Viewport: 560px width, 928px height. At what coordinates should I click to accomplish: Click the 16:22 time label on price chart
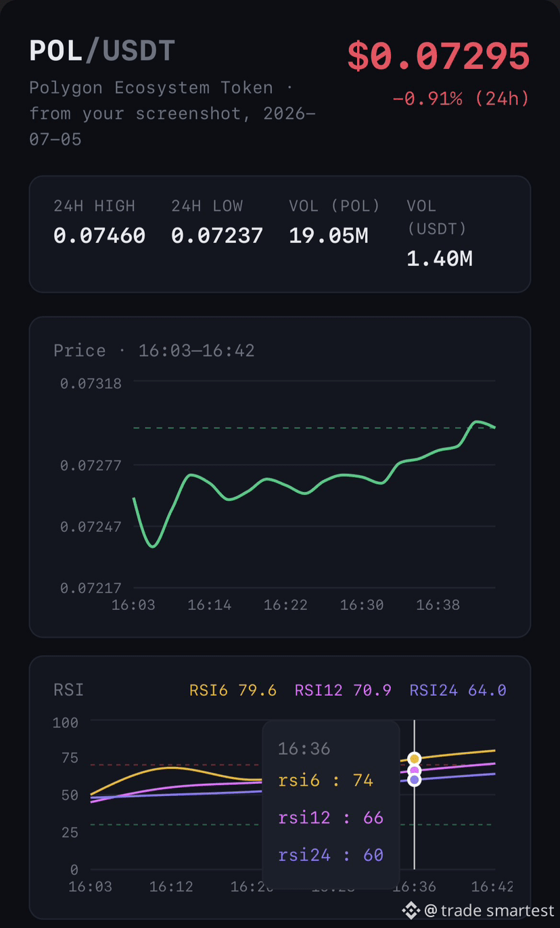point(285,605)
